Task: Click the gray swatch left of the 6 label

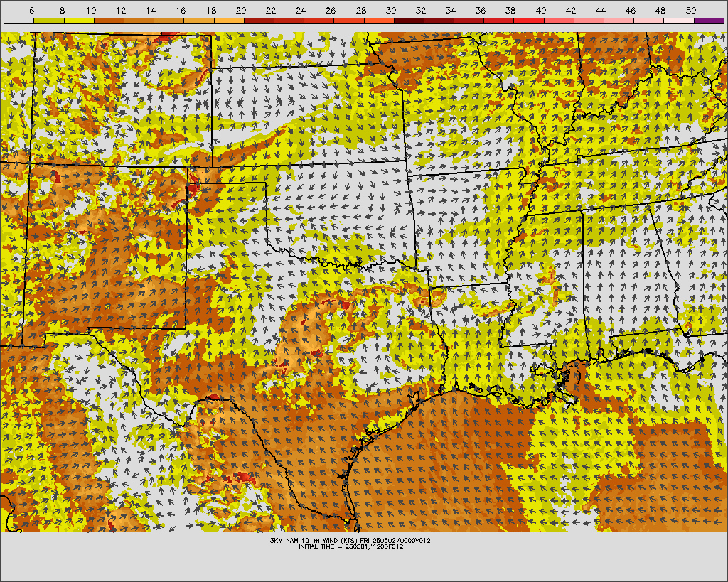Action: pyautogui.click(x=18, y=21)
